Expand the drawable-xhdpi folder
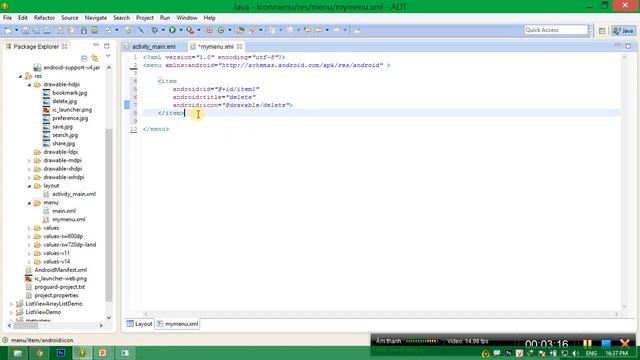 coord(29,169)
